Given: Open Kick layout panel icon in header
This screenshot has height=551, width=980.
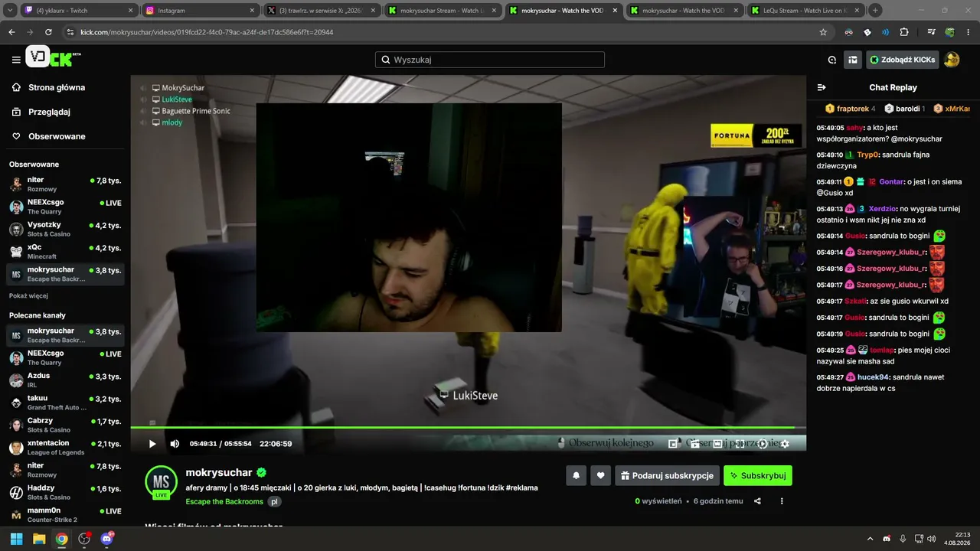Looking at the screenshot, I should tap(852, 60).
